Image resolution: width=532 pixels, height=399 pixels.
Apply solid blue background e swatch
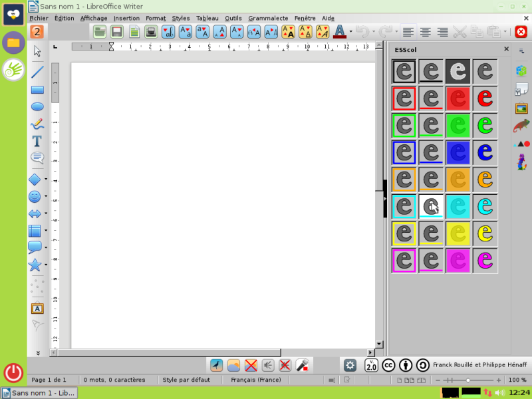tap(458, 152)
